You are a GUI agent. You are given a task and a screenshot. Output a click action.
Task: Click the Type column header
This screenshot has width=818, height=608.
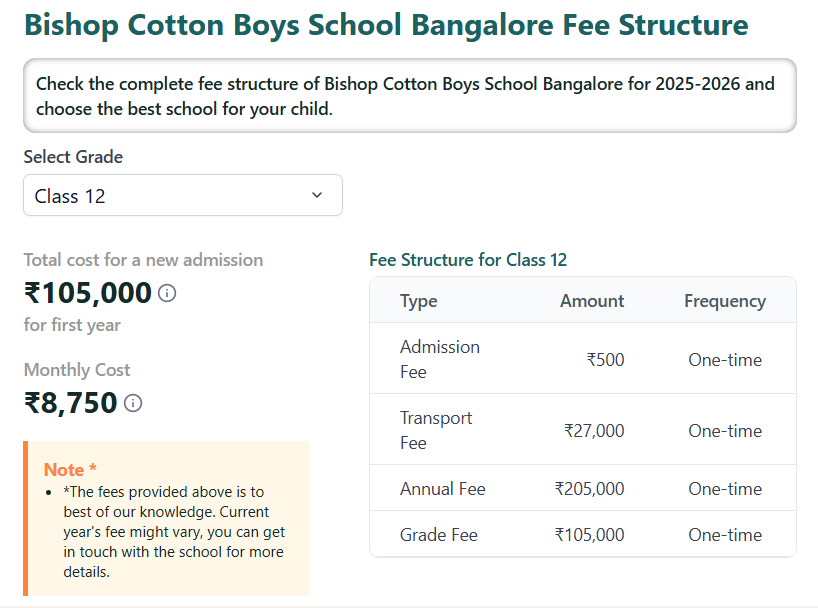(418, 300)
